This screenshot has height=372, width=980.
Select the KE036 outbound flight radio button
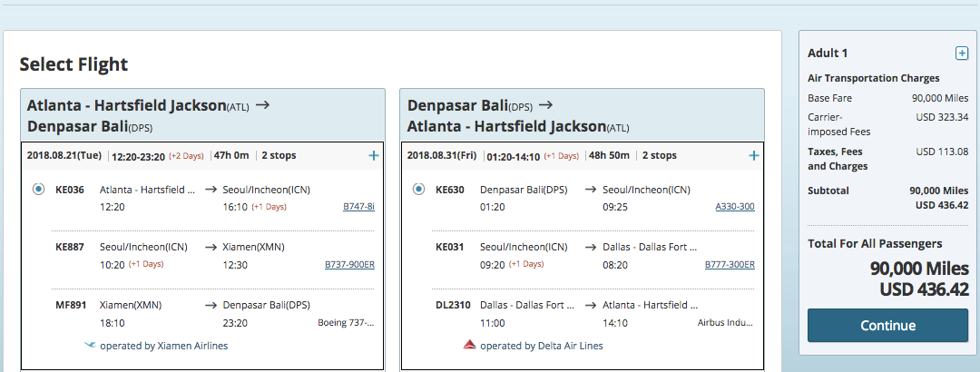tap(39, 189)
